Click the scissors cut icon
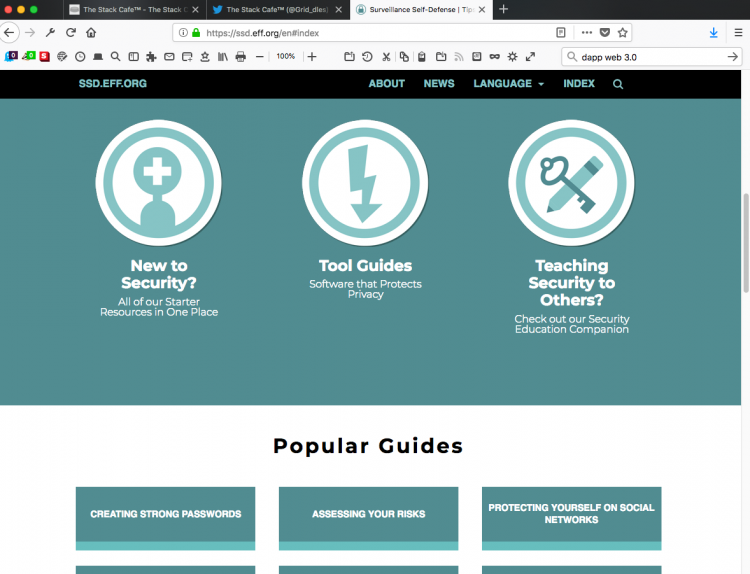The height and width of the screenshot is (574, 750). coord(386,56)
